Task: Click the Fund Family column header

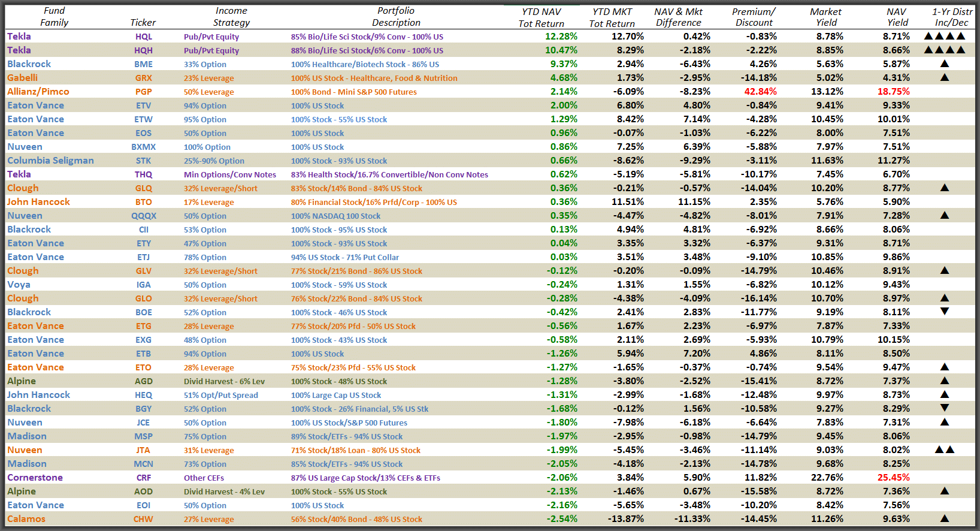Action: click(55, 17)
